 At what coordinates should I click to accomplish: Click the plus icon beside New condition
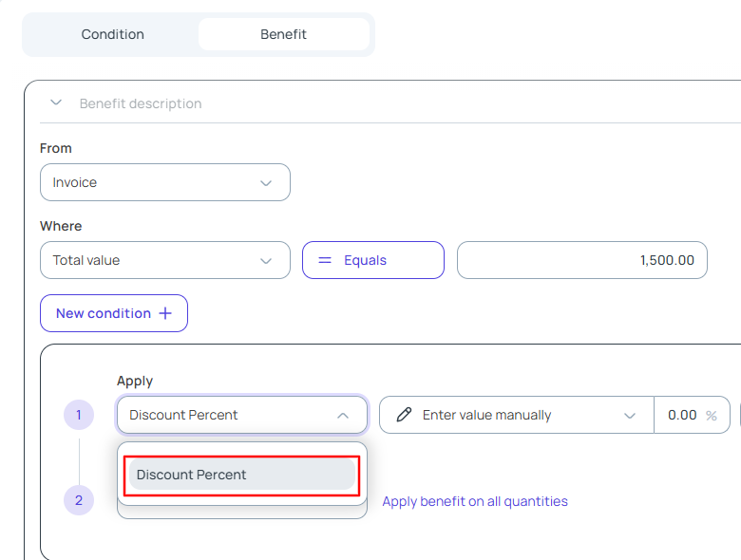[x=165, y=313]
